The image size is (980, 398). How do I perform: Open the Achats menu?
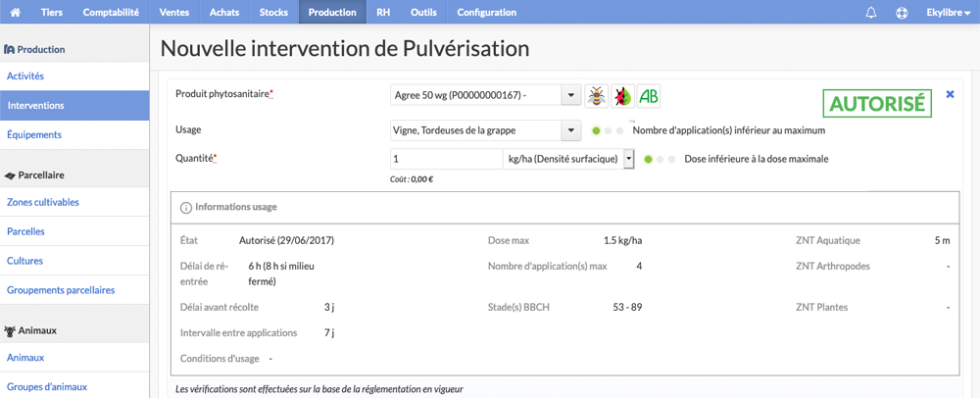[224, 13]
